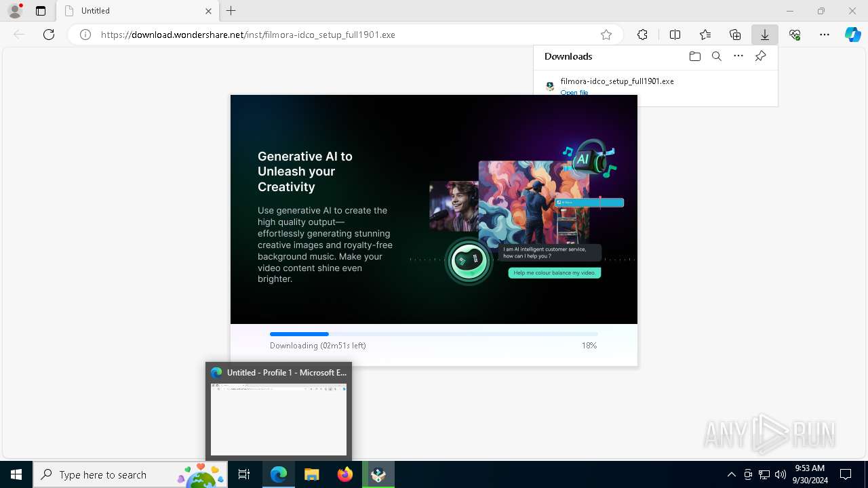The image size is (868, 488).
Task: Toggle the Downloads toolbar button
Action: [765, 35]
